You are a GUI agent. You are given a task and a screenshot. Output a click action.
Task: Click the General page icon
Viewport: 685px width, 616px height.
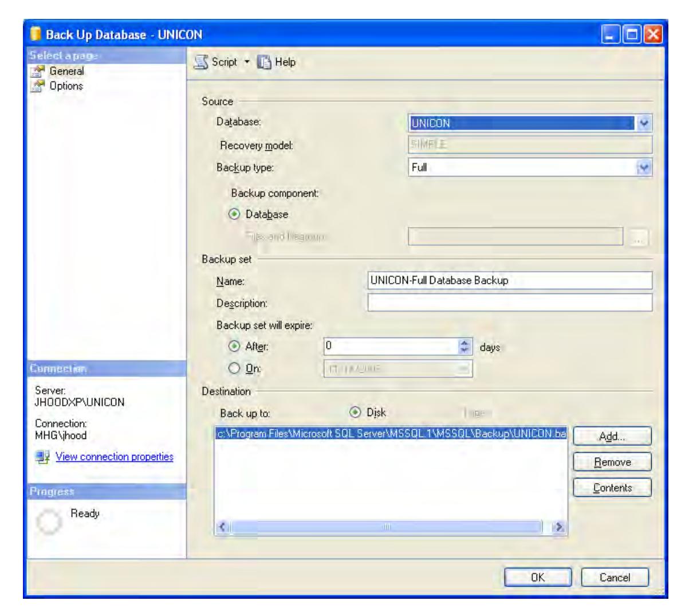38,71
